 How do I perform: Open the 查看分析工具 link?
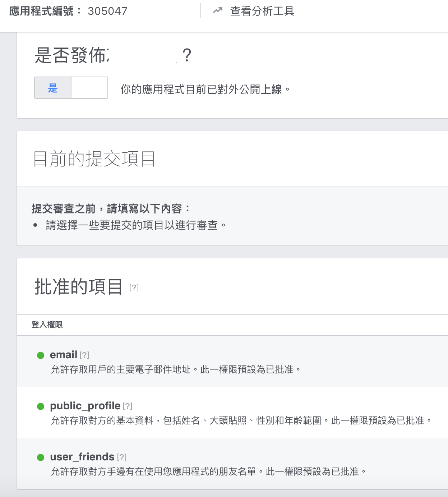[x=262, y=11]
